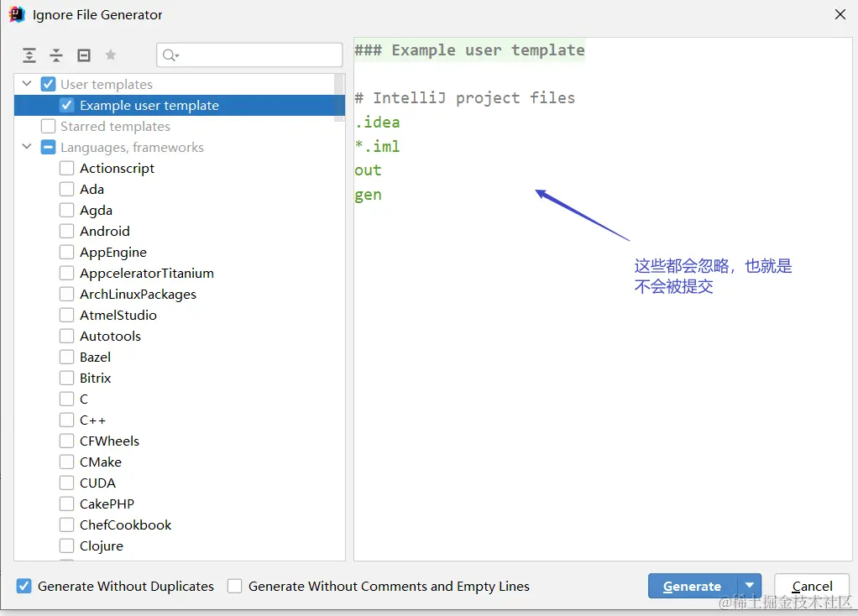Click the '.idea' line in preview

pyautogui.click(x=377, y=122)
